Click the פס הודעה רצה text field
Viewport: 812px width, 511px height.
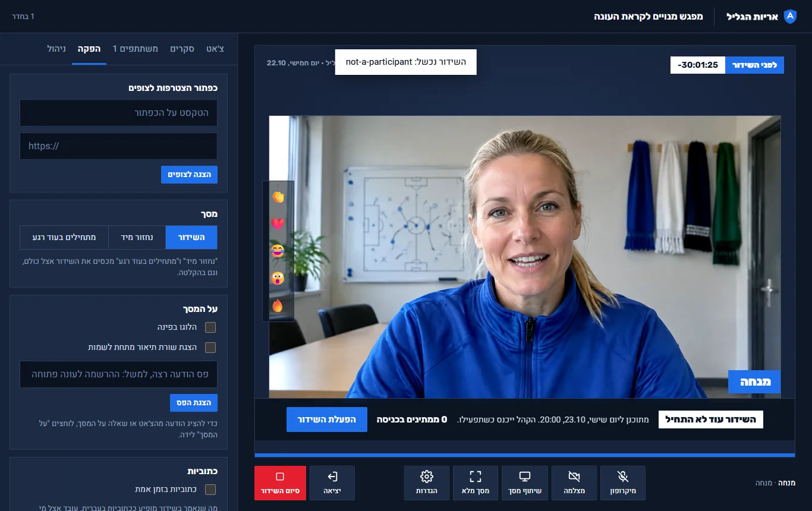(x=118, y=374)
